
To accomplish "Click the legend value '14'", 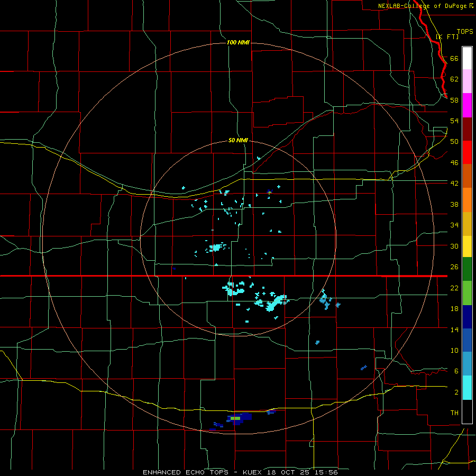I will (454, 329).
